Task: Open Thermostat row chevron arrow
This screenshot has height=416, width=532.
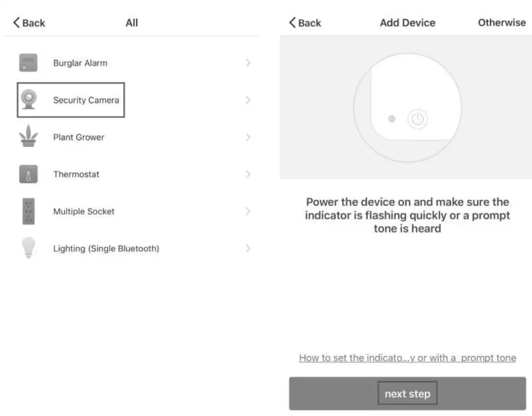Action: click(248, 174)
